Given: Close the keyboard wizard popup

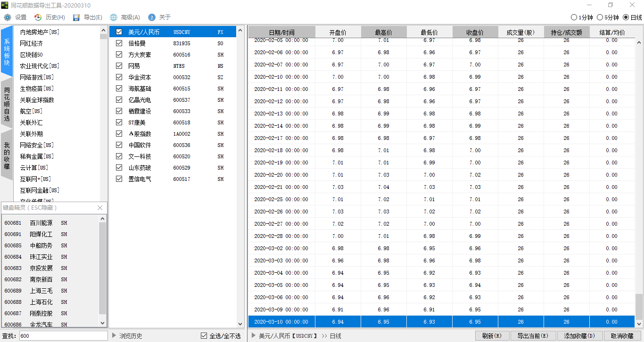Looking at the screenshot, I should 100,208.
